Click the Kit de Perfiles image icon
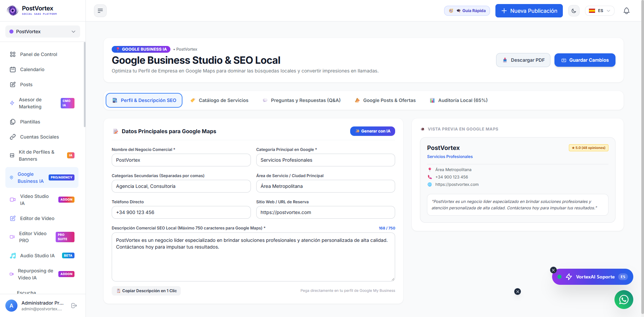The width and height of the screenshot is (644, 317). (x=12, y=155)
